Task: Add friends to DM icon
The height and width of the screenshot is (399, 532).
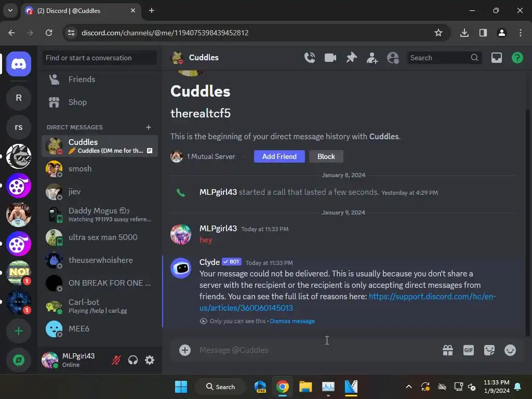Action: point(372,58)
